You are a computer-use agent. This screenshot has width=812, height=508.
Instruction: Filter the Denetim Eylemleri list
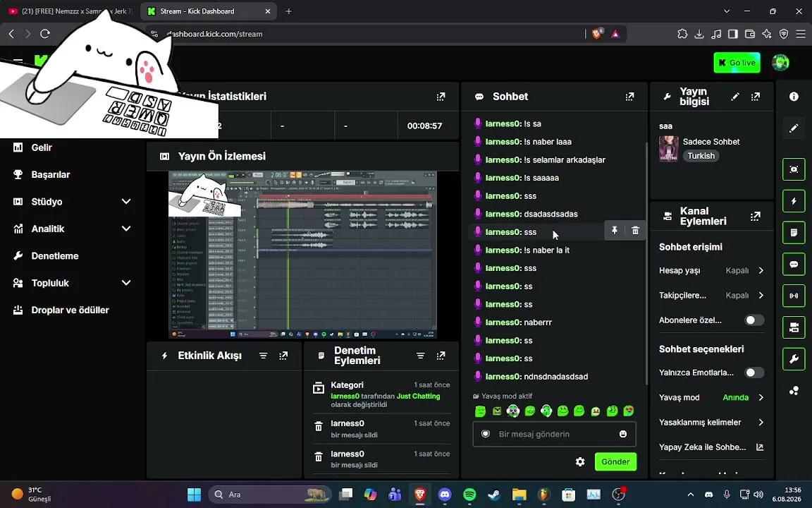421,356
